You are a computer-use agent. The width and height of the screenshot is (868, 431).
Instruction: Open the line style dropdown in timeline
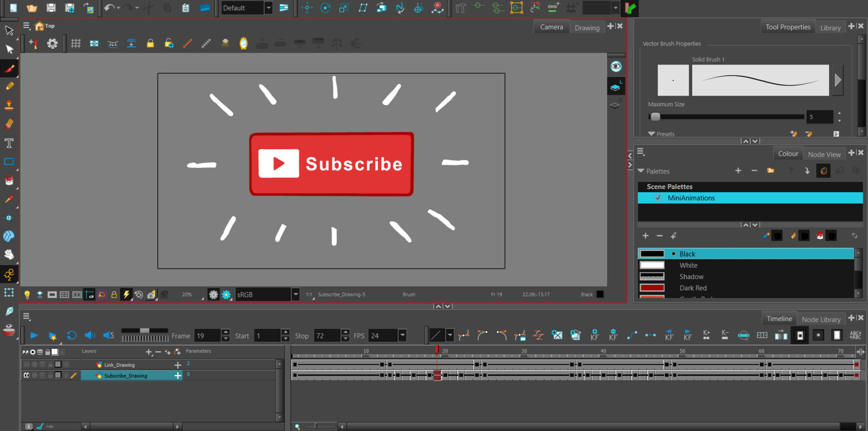pyautogui.click(x=450, y=335)
